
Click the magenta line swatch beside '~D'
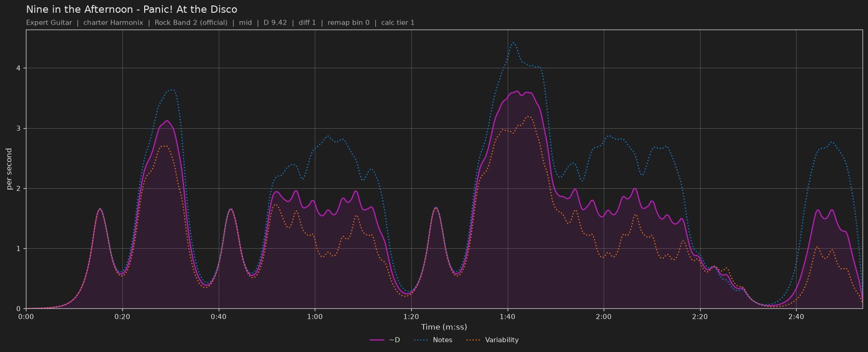(377, 340)
